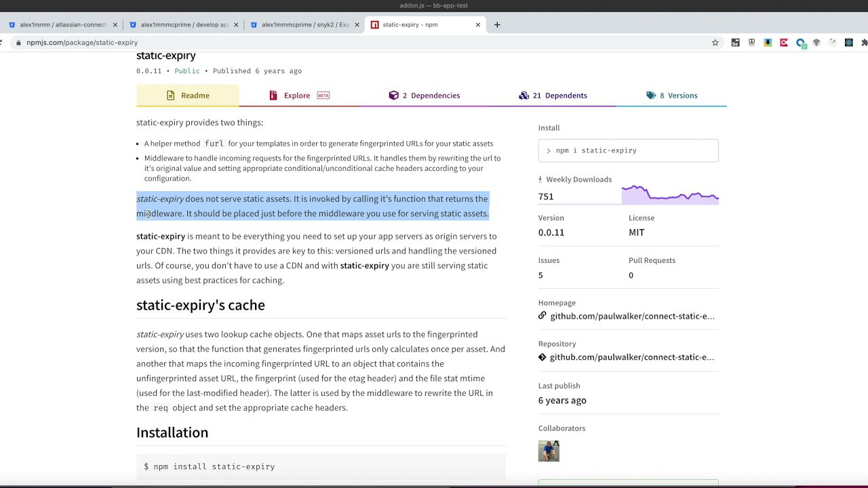868x488 pixels.
Task: Open the red magnifier extension icon
Action: tap(784, 43)
